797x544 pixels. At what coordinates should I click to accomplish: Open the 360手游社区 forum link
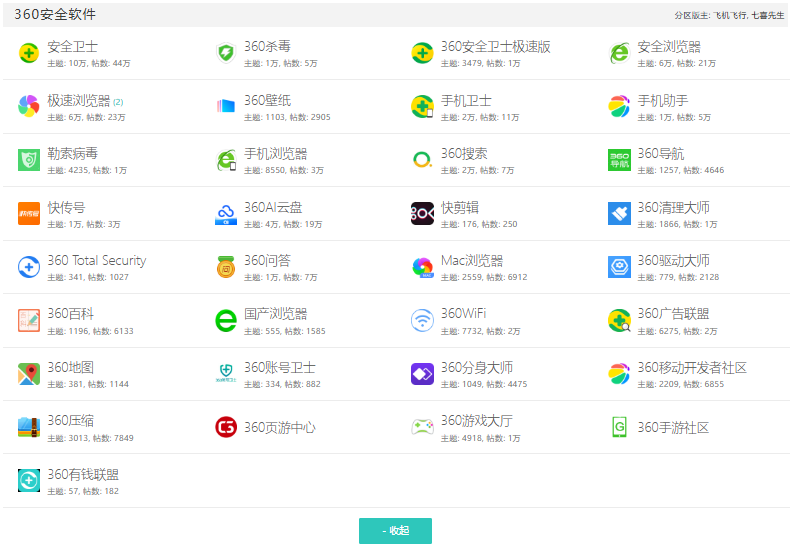coord(673,428)
